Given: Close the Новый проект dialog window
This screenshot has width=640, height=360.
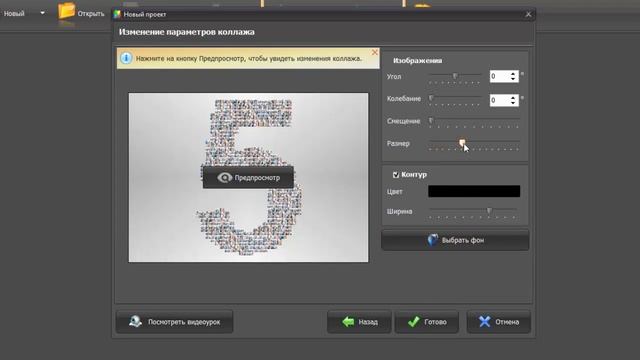Looking at the screenshot, I should (529, 14).
